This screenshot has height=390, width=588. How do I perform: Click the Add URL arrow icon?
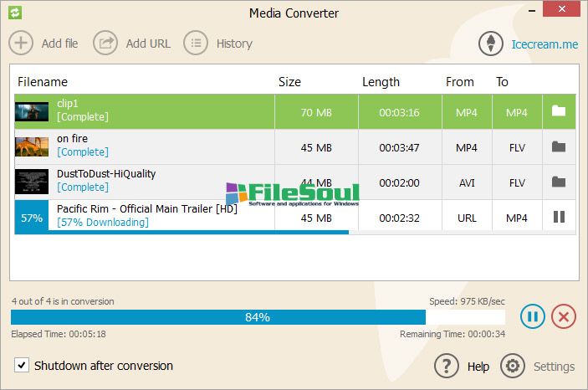(105, 43)
